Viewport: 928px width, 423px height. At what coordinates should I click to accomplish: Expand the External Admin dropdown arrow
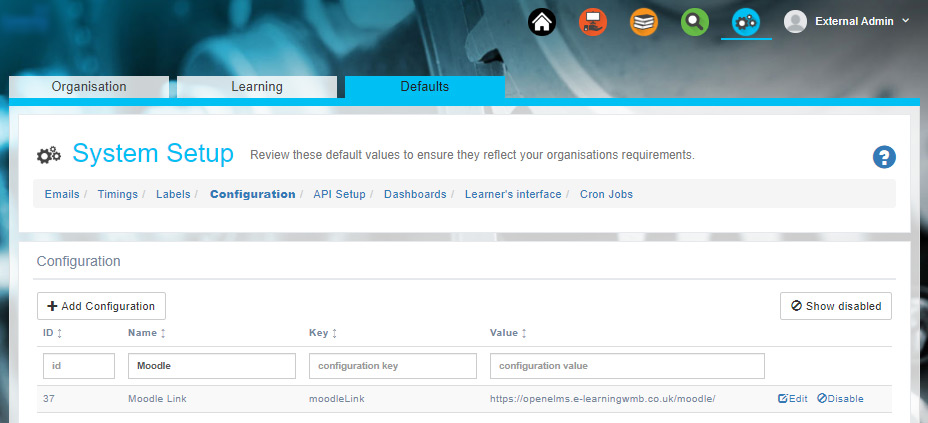click(x=906, y=21)
